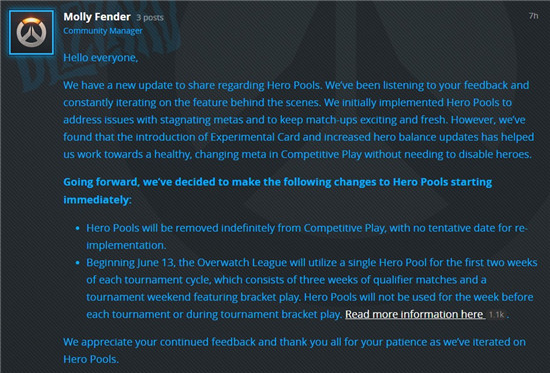This screenshot has width=550, height=373.
Task: Select the Community Manager title
Action: tap(103, 31)
